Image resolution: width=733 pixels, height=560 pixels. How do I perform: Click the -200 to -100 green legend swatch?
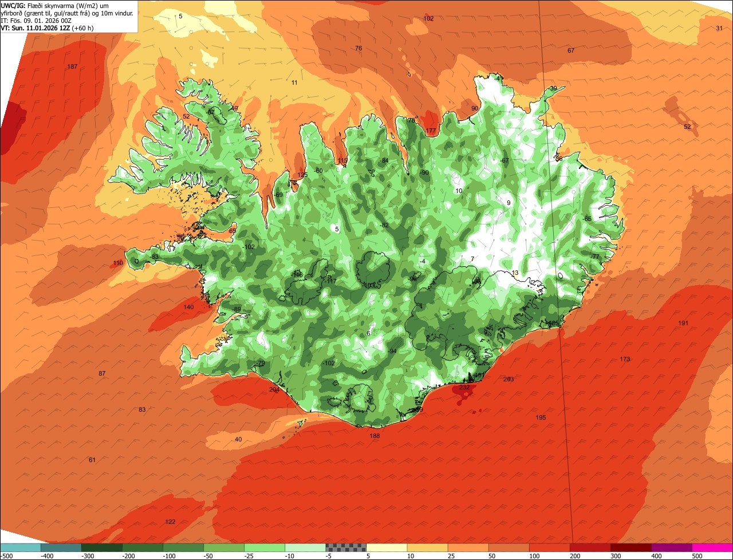(x=142, y=547)
